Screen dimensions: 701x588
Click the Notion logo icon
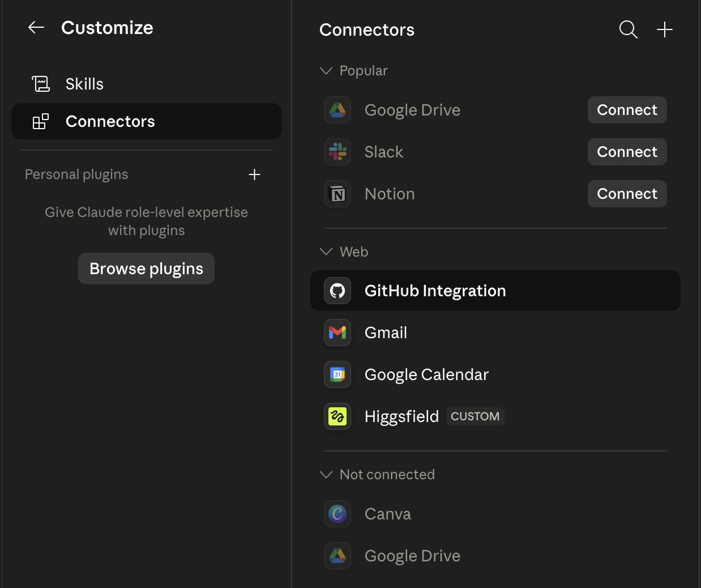coord(337,194)
